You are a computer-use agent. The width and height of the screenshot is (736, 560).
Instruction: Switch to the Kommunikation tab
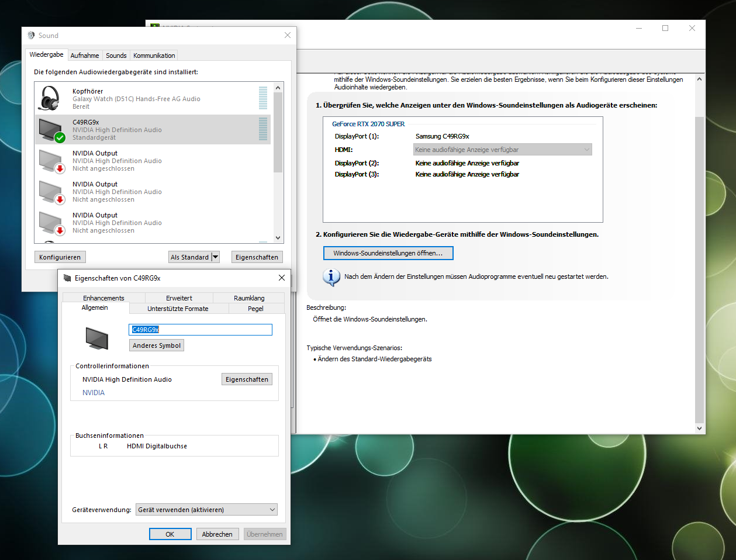(x=154, y=56)
